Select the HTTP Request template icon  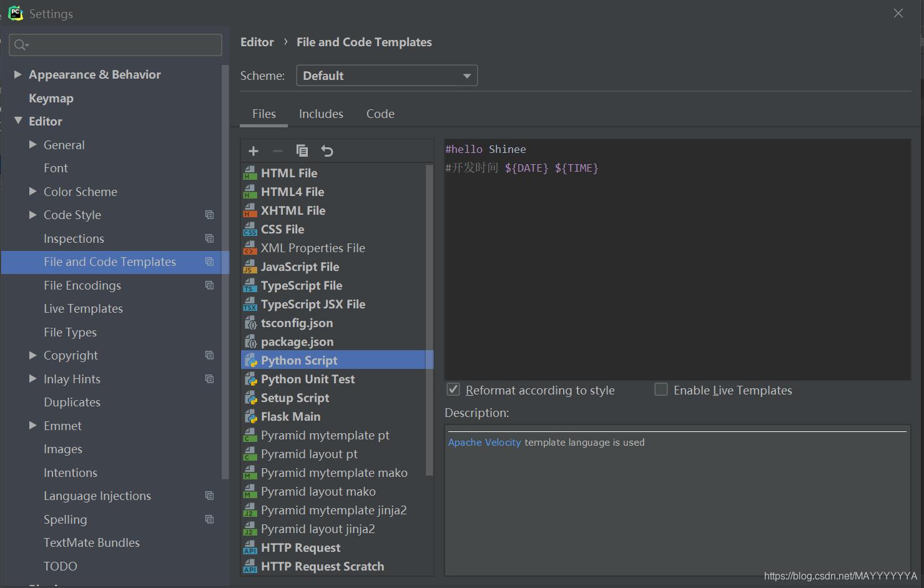(250, 547)
